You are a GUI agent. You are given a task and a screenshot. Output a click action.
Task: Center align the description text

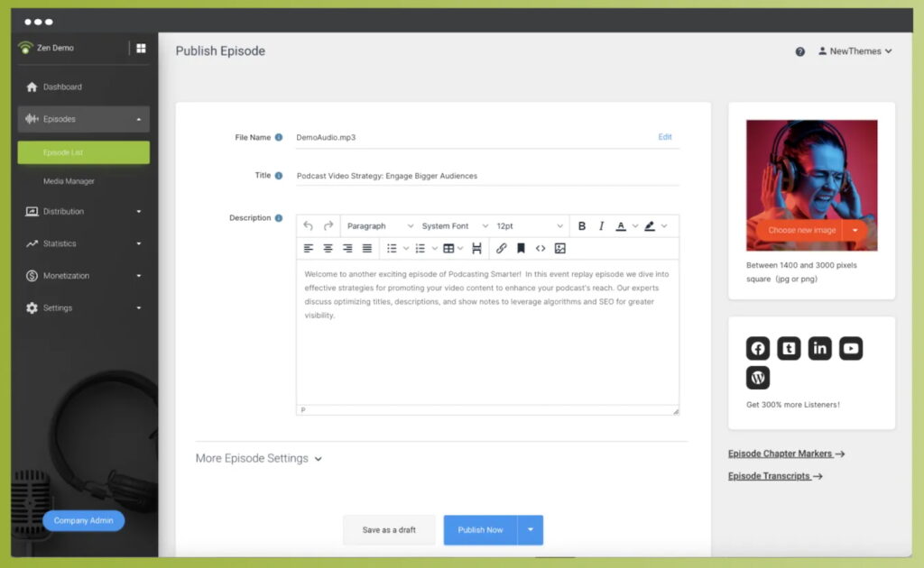328,249
